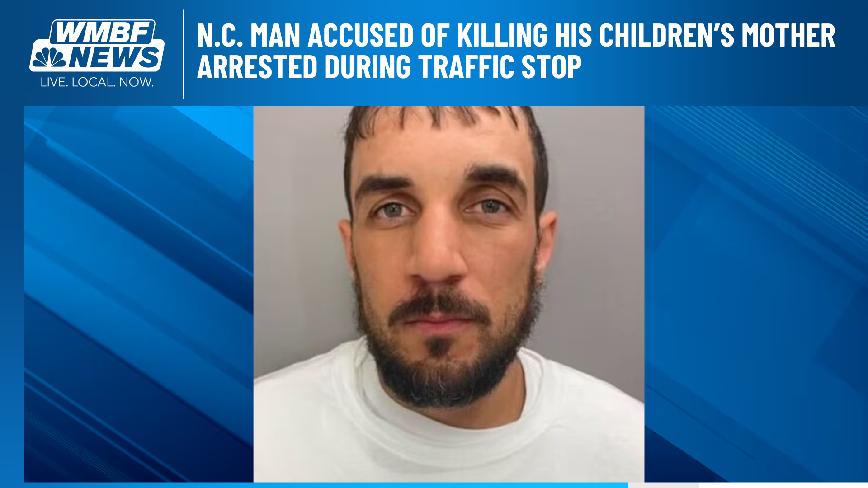The image size is (868, 488).
Task: Click the WMBF lettering in the logo
Action: tap(104, 32)
